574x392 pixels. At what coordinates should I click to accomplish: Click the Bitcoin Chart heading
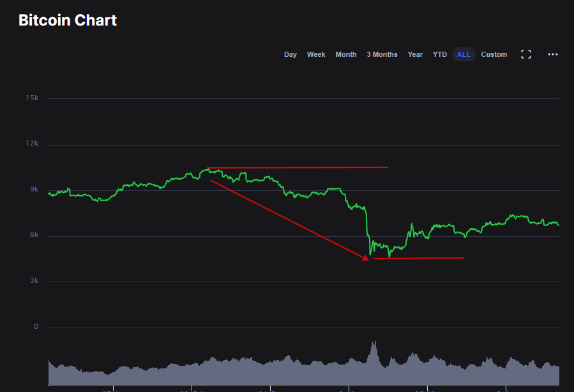point(68,20)
